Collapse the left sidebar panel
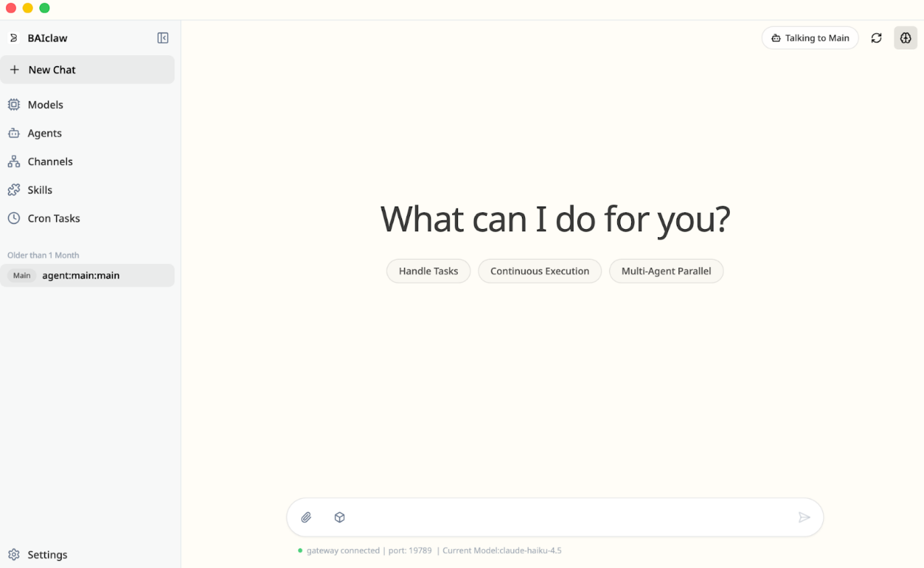The image size is (924, 568). click(163, 38)
